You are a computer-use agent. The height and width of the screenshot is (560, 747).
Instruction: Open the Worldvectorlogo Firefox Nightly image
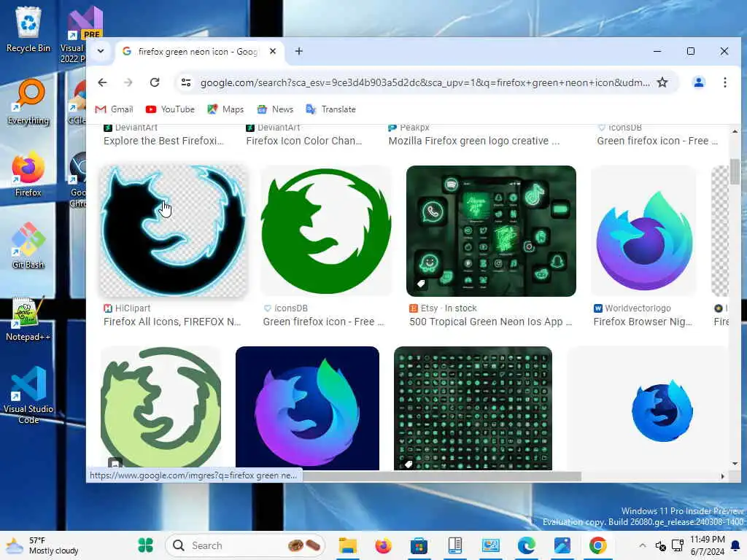click(644, 231)
